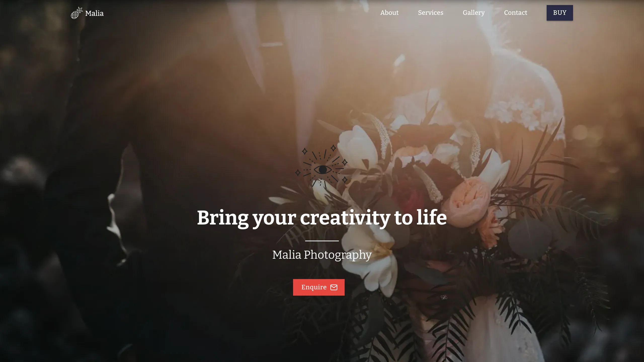Click the topmost sparkle star above the eye
Viewport: 644px width, 362px height.
[x=333, y=148]
